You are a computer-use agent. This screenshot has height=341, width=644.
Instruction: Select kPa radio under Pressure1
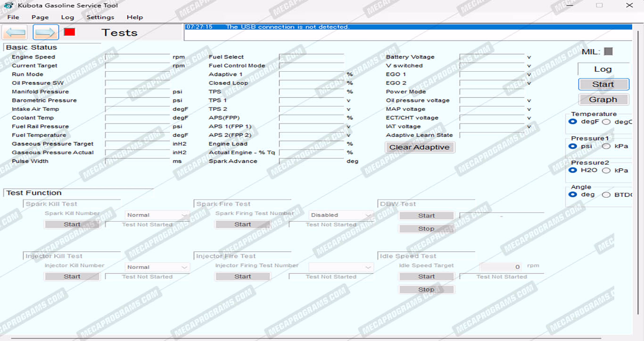[x=606, y=146]
